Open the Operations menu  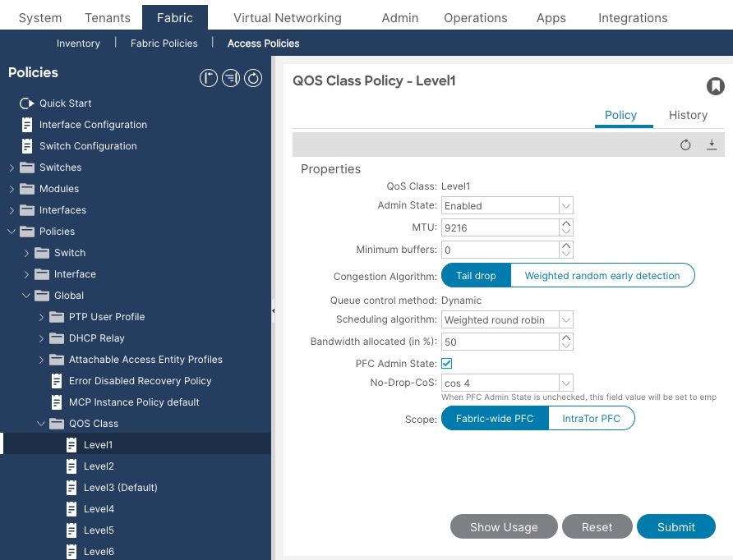(x=476, y=17)
